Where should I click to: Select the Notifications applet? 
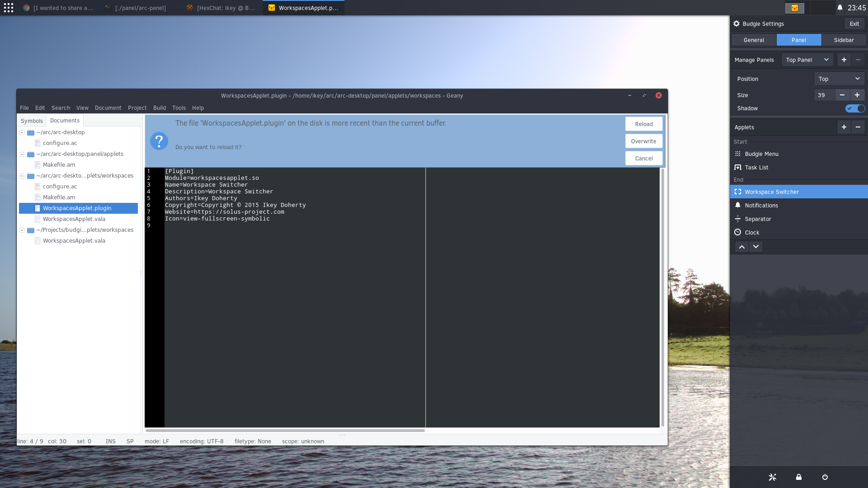pyautogui.click(x=799, y=206)
